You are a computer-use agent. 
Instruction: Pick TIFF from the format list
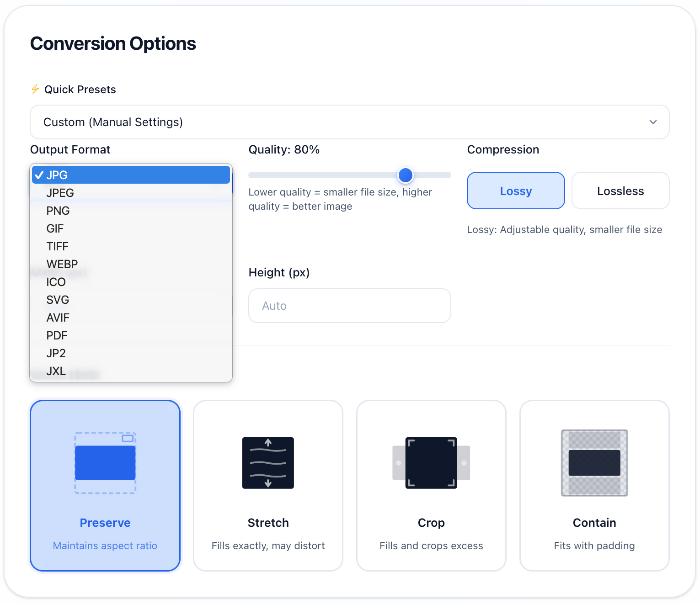[x=57, y=246]
